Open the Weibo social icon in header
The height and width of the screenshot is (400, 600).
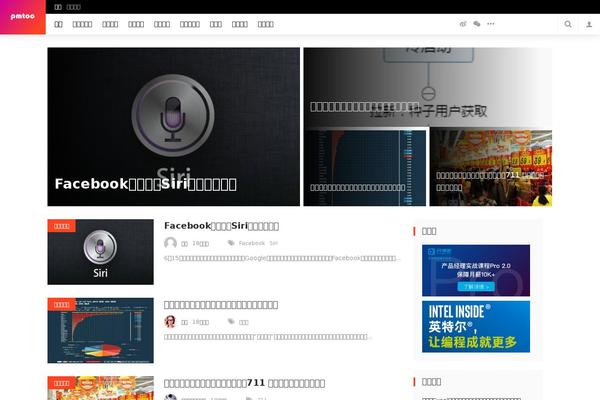pyautogui.click(x=463, y=24)
